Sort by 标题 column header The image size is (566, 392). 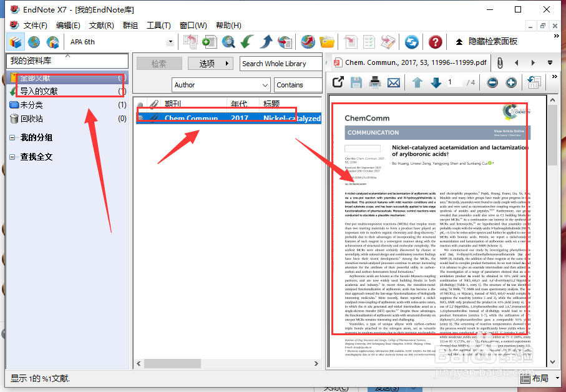coord(290,104)
